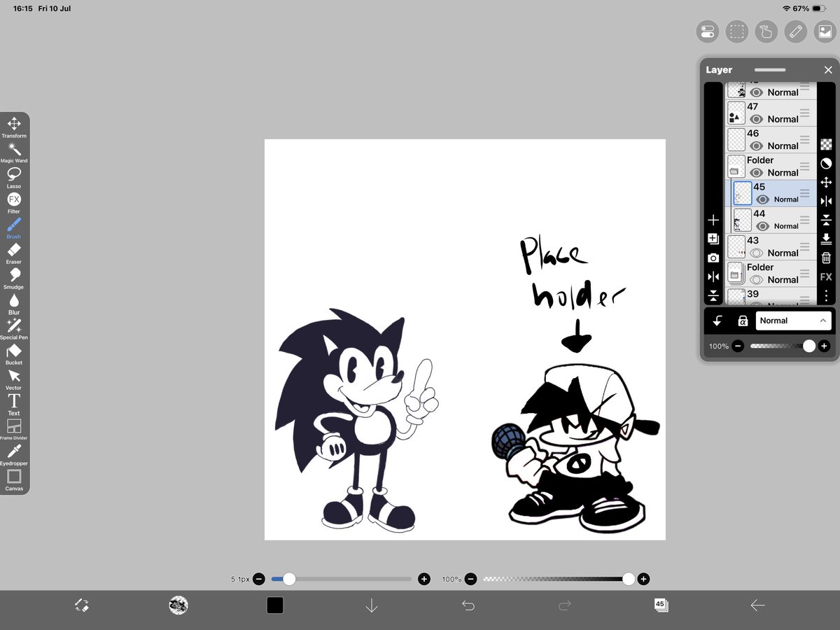This screenshot has width=840, height=630.
Task: Tap the merge down arrow icon
Action: pyautogui.click(x=826, y=239)
